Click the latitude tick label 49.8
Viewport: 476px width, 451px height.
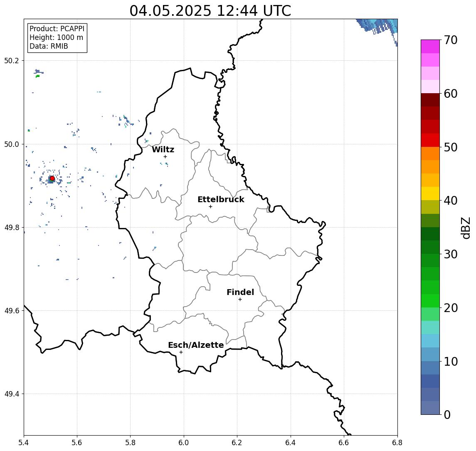tap(12, 227)
